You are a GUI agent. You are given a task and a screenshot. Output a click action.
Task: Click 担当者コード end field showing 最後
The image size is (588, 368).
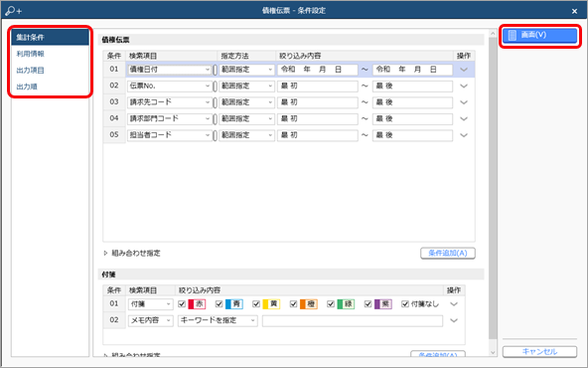pos(412,135)
